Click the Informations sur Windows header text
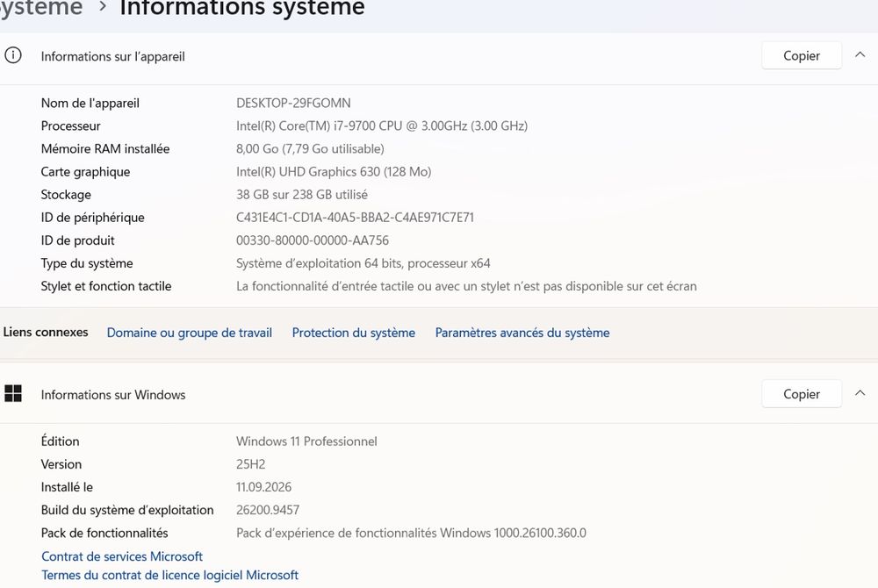This screenshot has width=878, height=588. 112,395
